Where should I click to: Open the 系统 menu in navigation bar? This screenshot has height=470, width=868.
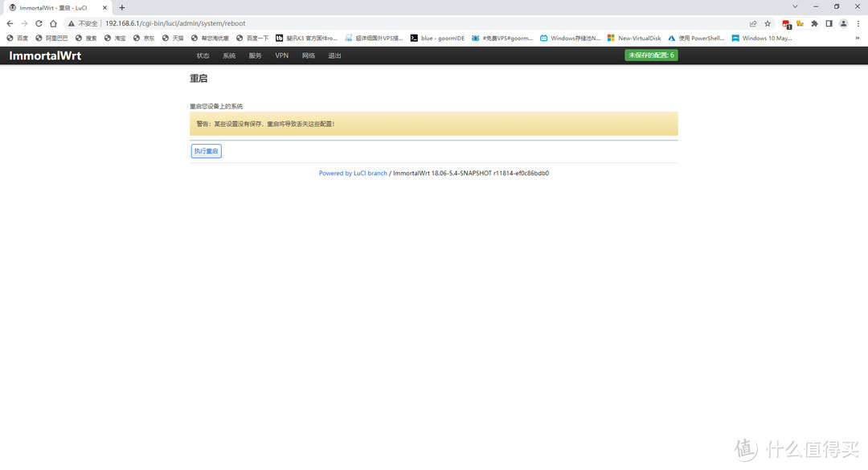click(x=229, y=55)
